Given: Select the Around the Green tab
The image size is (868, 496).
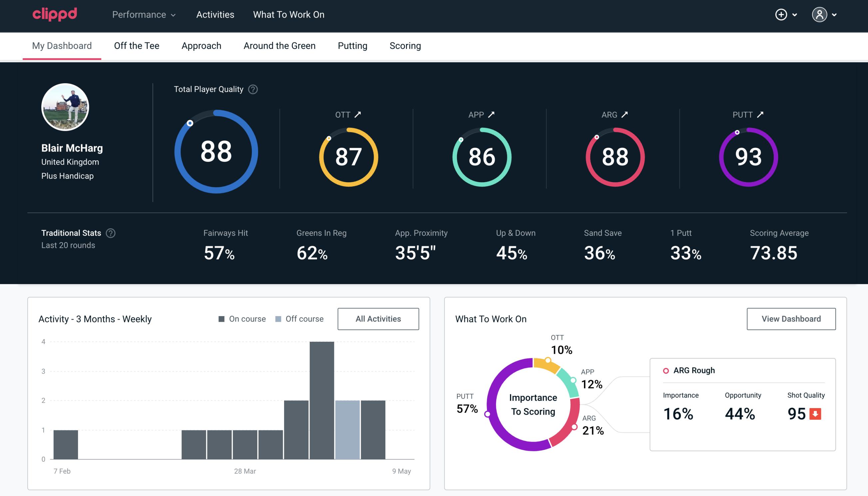Looking at the screenshot, I should [x=279, y=46].
